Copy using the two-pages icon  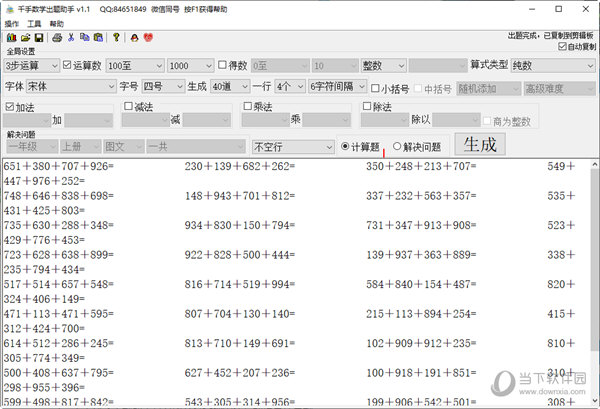click(x=85, y=37)
